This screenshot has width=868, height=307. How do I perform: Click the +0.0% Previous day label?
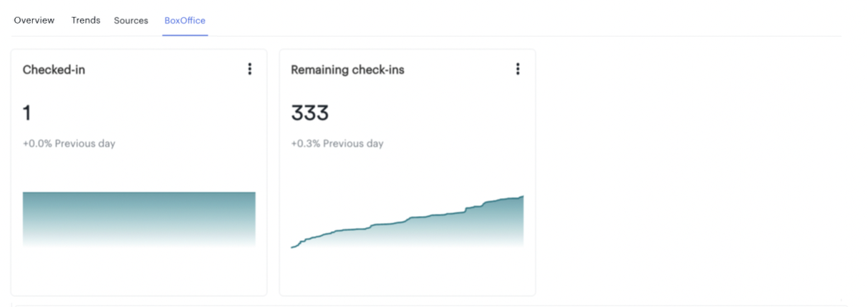69,143
